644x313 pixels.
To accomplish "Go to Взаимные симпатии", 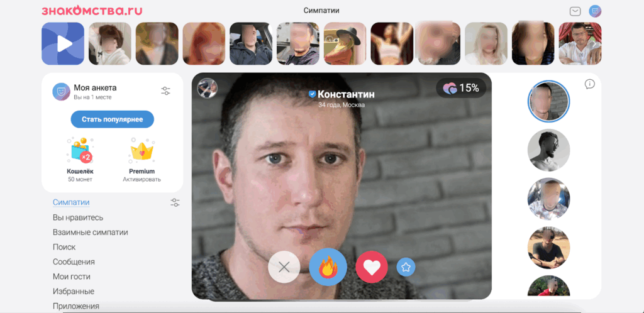I will (x=91, y=233).
